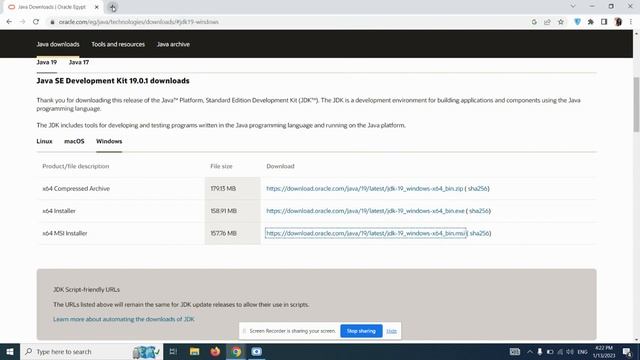Check the battery status tray icon
The image size is (640, 360).
click(550, 352)
